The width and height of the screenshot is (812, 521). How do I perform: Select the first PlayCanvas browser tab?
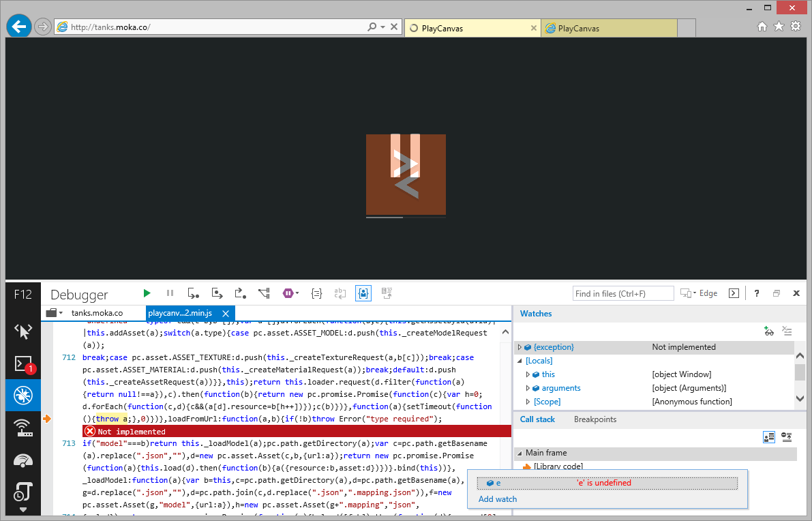pos(472,28)
